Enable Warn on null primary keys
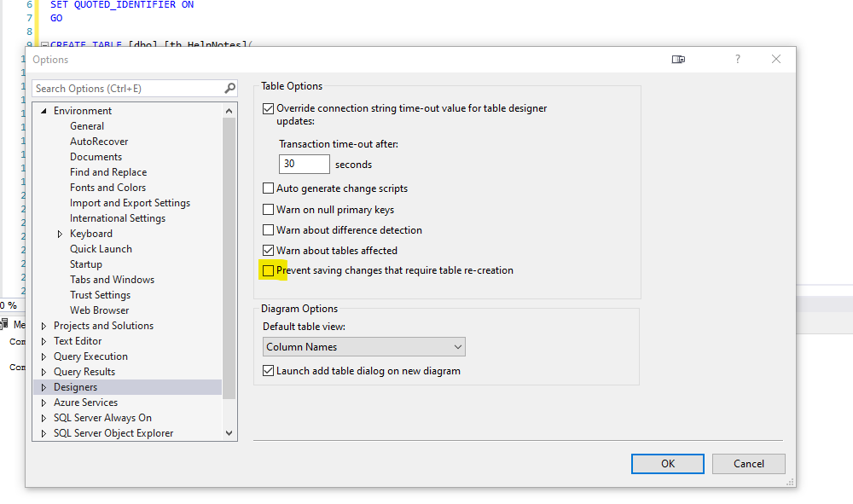Image resolution: width=853 pixels, height=504 pixels. click(x=269, y=210)
